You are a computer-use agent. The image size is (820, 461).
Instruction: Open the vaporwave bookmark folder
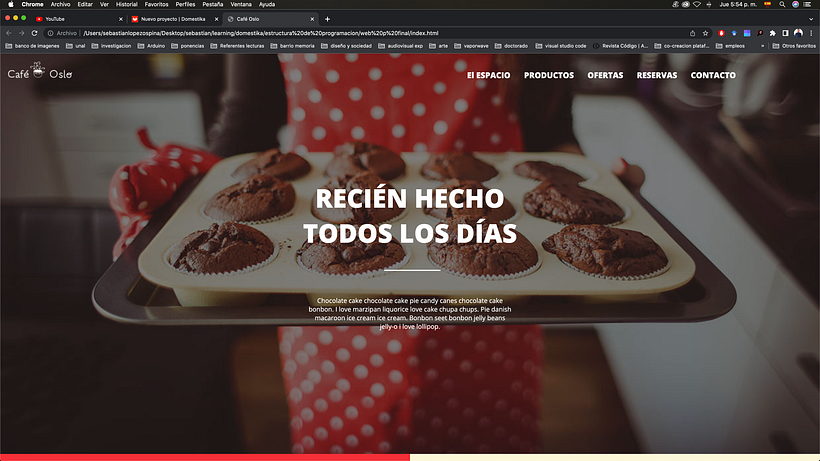(x=471, y=46)
